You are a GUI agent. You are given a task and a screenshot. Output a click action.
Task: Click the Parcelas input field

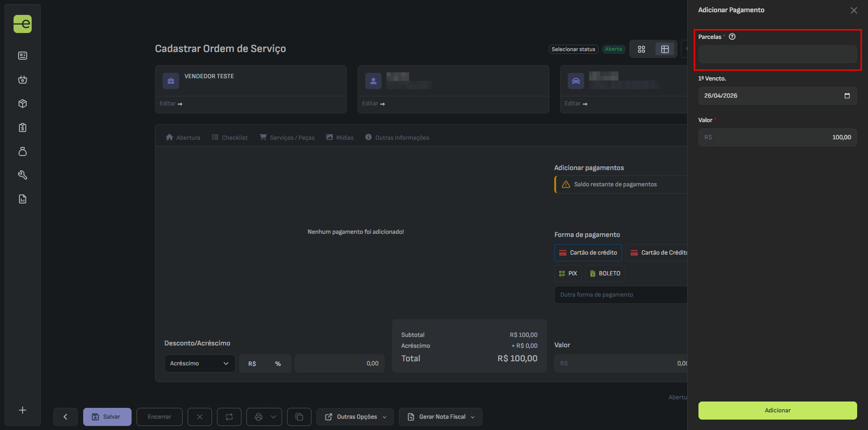click(x=777, y=54)
